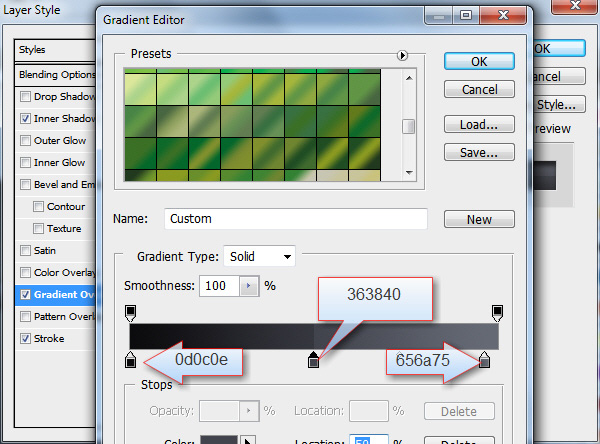Select Satin effect label in list
The height and width of the screenshot is (444, 600).
[45, 251]
